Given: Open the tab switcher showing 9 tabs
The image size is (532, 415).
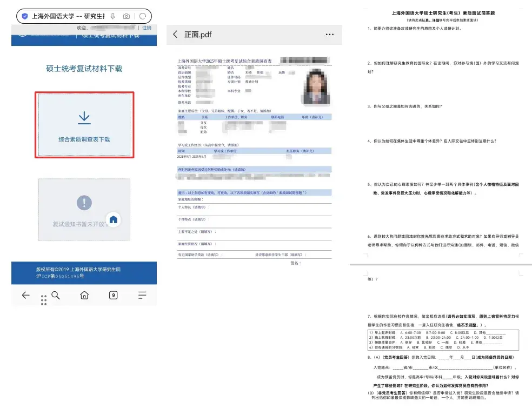Looking at the screenshot, I should [x=114, y=295].
